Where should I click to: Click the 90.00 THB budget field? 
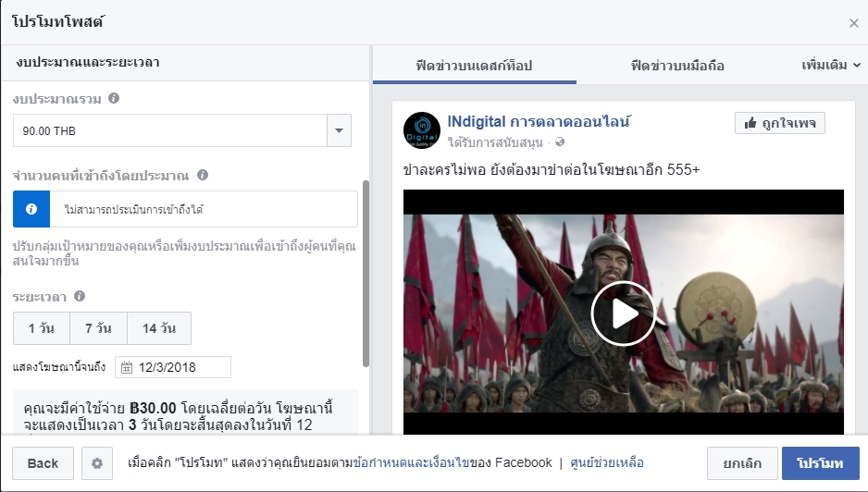[170, 130]
